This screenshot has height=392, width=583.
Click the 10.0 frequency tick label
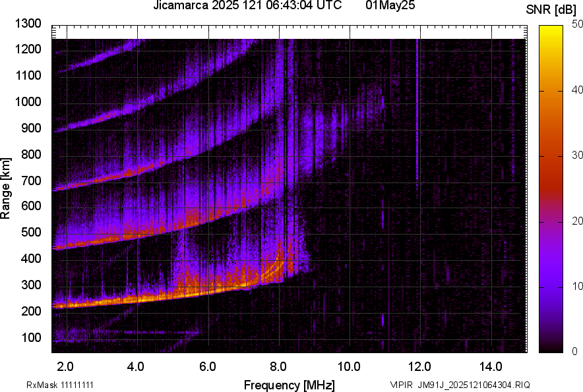349,367
